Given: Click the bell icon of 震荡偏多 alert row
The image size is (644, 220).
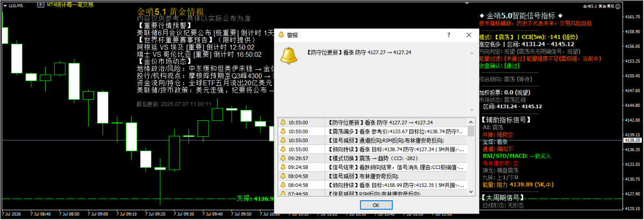Looking at the screenshot, I should click(x=283, y=131).
